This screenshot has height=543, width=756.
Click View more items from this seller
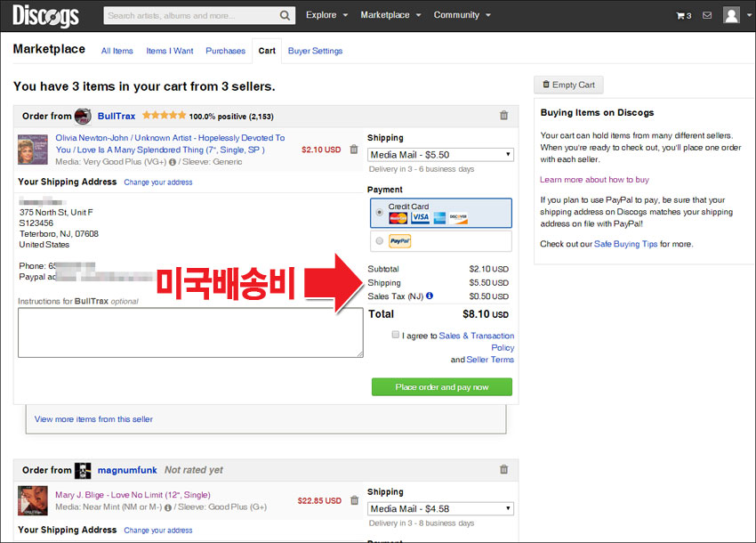93,419
